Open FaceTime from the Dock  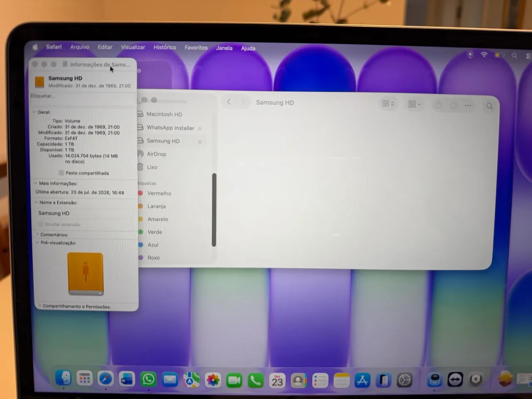234,380
